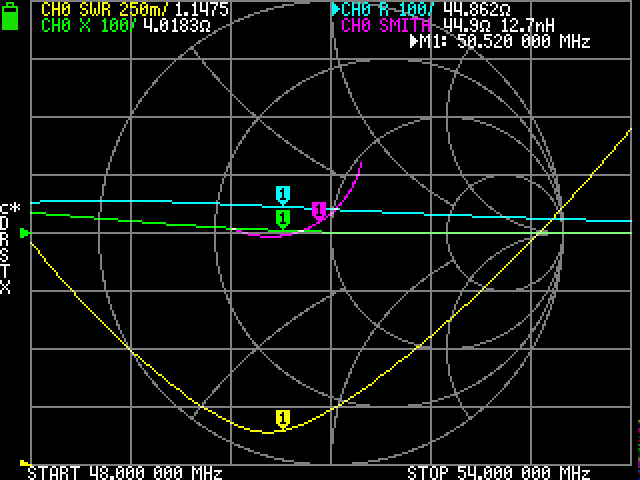Select the green X trace marker 1
Screen dimensions: 640x480
pyautogui.click(x=283, y=220)
